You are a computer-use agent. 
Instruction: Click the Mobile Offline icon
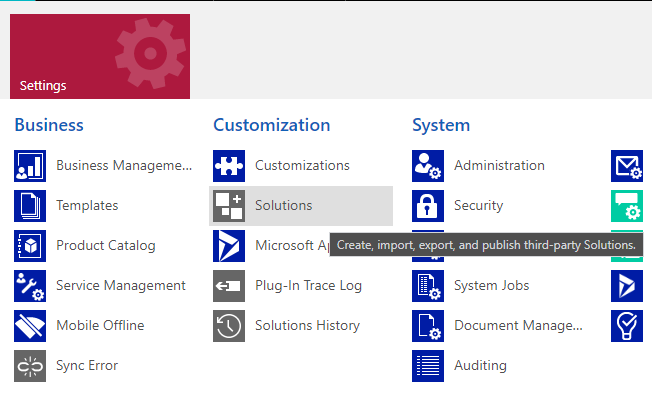[30, 326]
